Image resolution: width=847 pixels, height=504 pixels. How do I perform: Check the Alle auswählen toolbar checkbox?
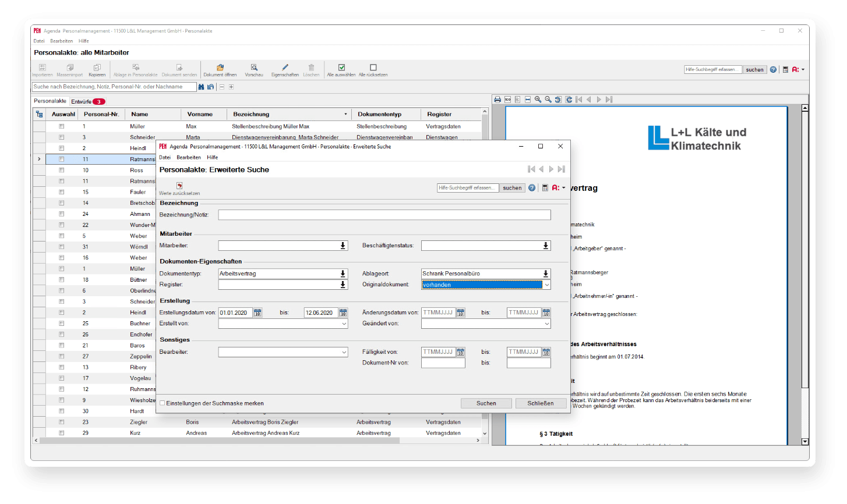(341, 68)
